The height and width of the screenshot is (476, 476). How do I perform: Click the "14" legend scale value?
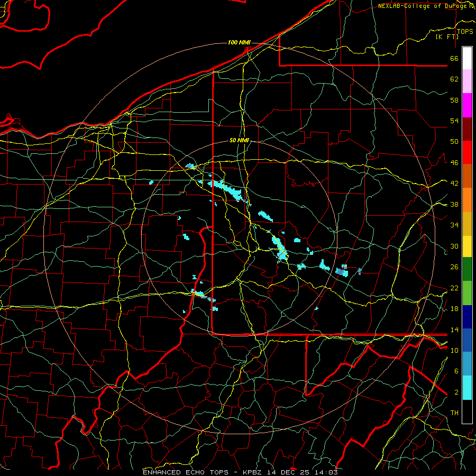click(454, 329)
